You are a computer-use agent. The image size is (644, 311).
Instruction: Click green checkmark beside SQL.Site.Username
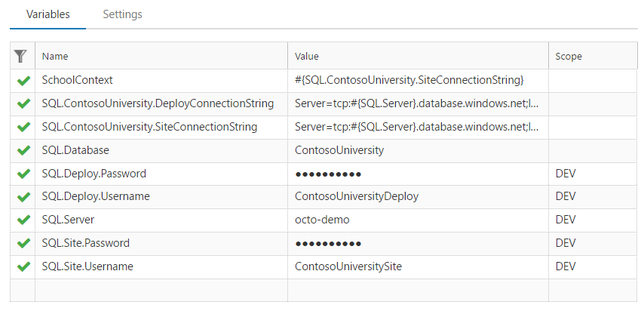pyautogui.click(x=23, y=267)
